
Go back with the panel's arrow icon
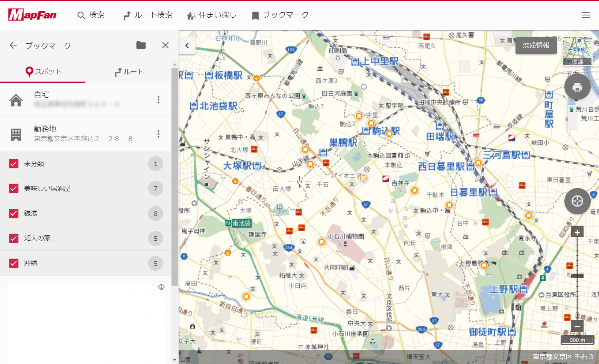tap(13, 45)
